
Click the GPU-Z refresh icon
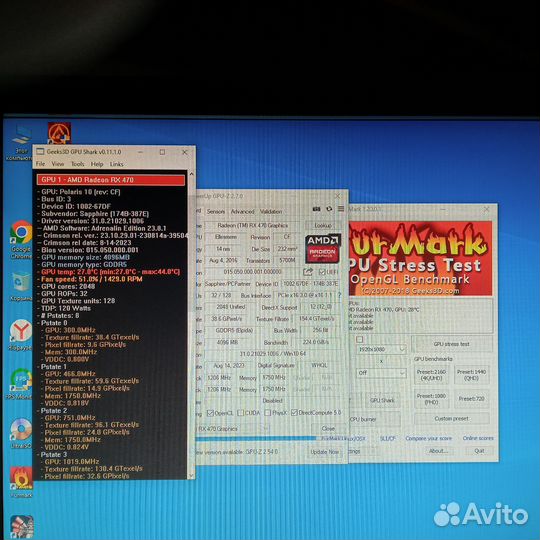[329, 209]
